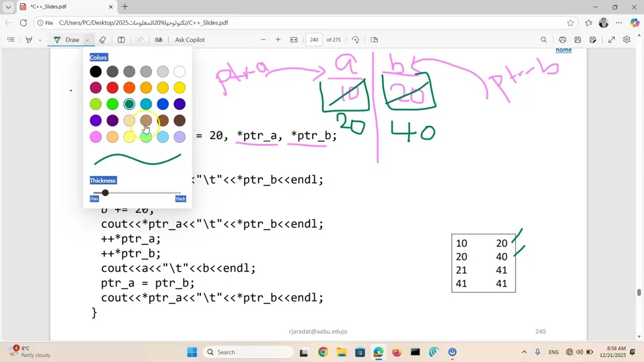The height and width of the screenshot is (362, 644).
Task: Rotate the PDF page
Action: click(355, 40)
